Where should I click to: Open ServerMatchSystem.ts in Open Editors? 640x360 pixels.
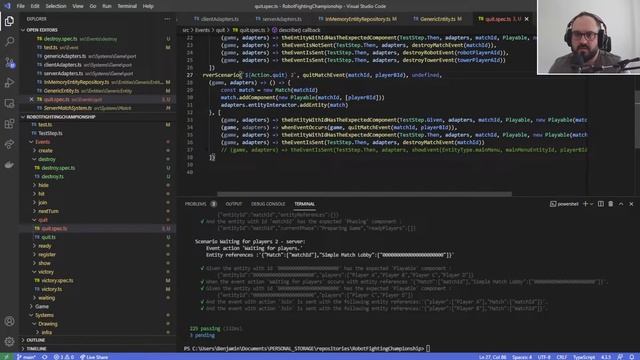click(68, 108)
